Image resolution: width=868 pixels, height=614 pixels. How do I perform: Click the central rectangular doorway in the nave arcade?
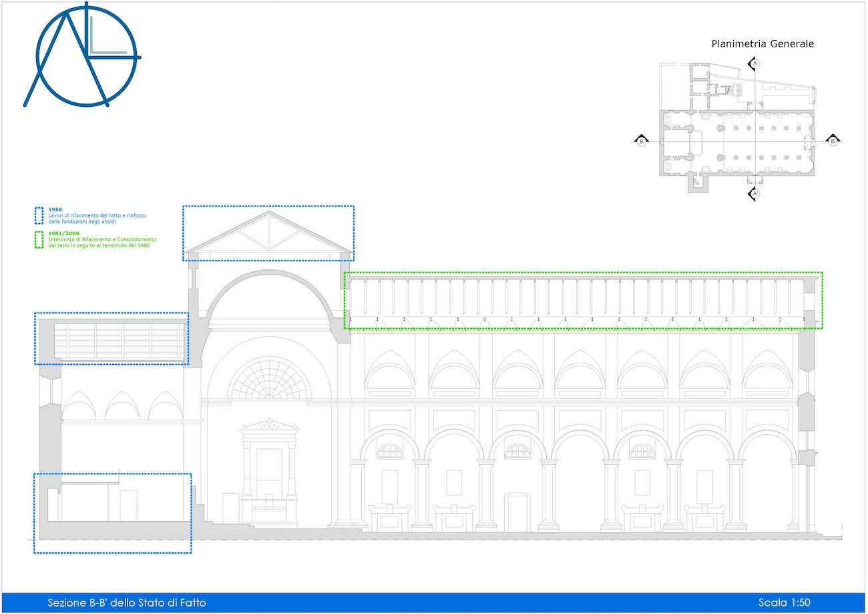517,512
